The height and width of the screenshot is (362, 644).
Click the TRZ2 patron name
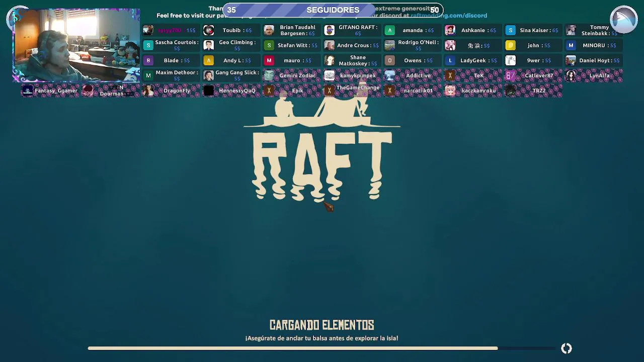539,90
